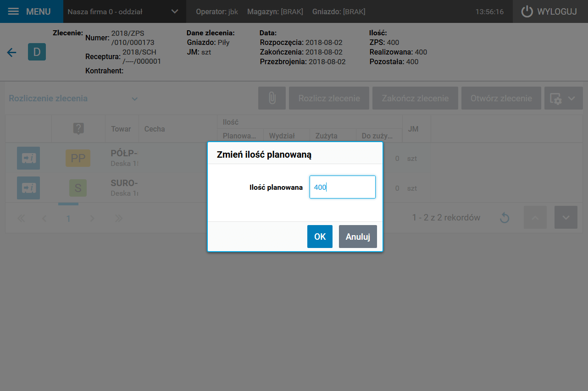
Task: Click the Zmień ilość planowaną dialog title
Action: point(264,154)
